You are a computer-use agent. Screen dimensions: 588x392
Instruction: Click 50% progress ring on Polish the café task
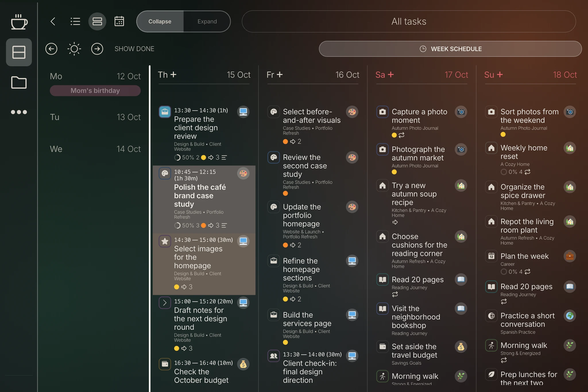point(177,226)
